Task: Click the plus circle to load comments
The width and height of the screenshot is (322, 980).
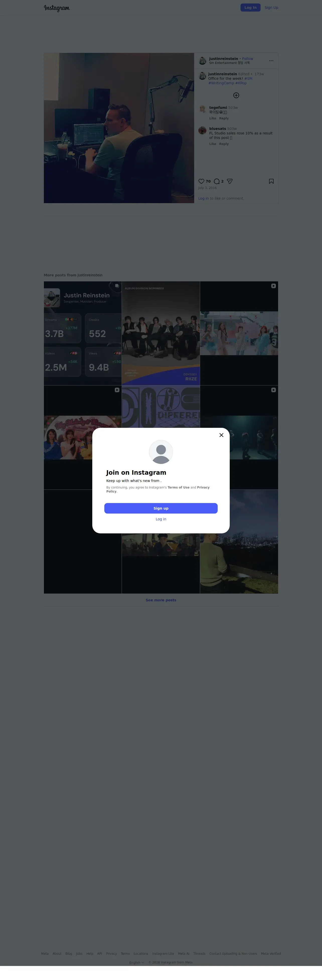Action: click(x=236, y=95)
